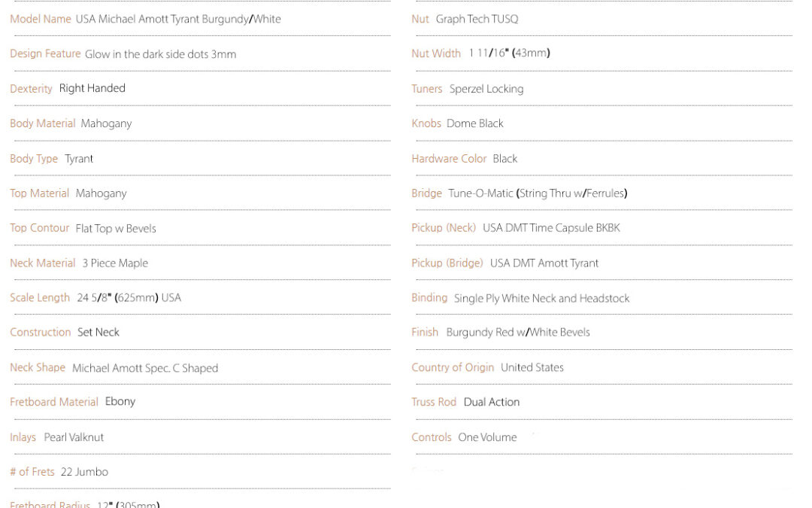The image size is (812, 508).
Task: Click the Scale Length label
Action: point(40,298)
